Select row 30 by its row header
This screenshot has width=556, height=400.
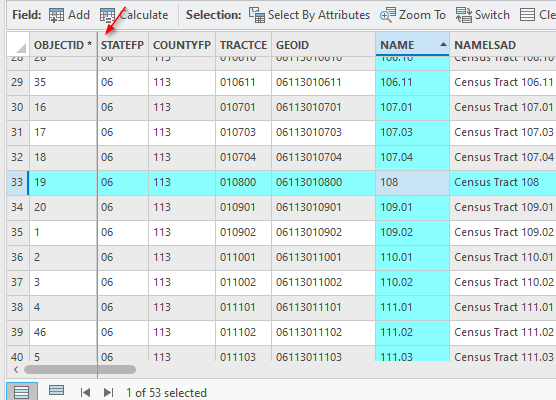point(18,107)
